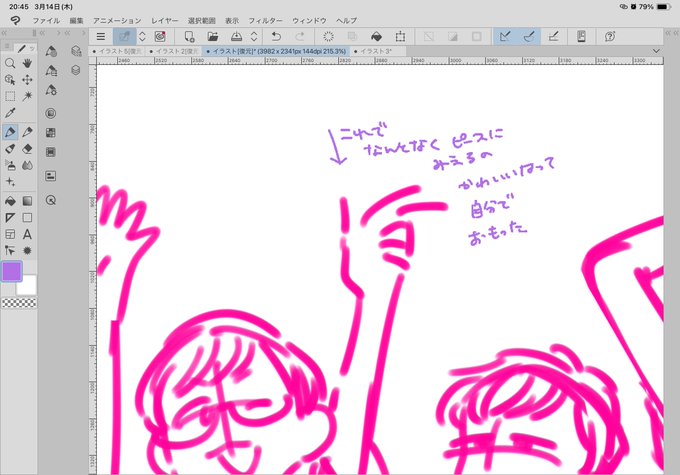Open the フィルター menu

coord(265,20)
